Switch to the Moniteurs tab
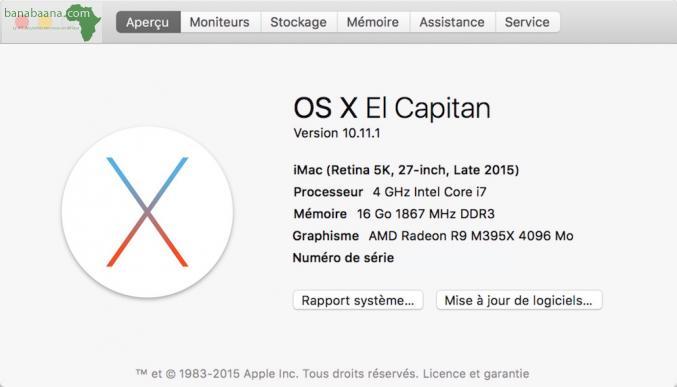 220,22
